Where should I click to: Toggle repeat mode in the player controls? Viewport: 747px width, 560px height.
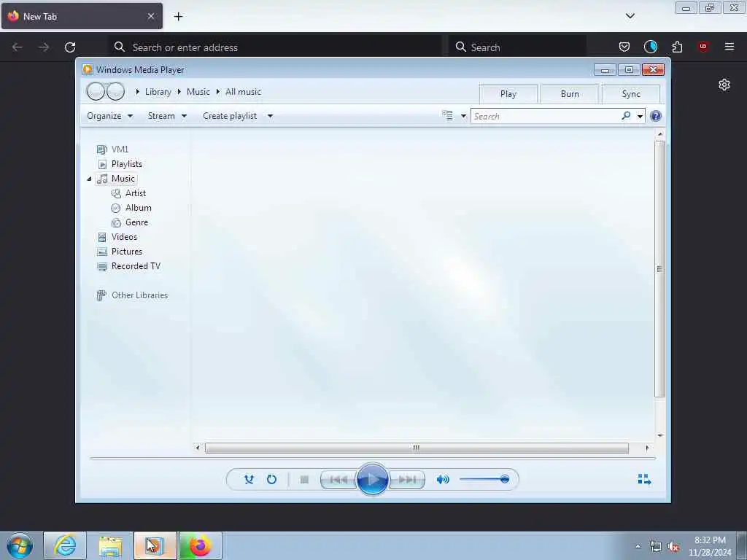(271, 480)
